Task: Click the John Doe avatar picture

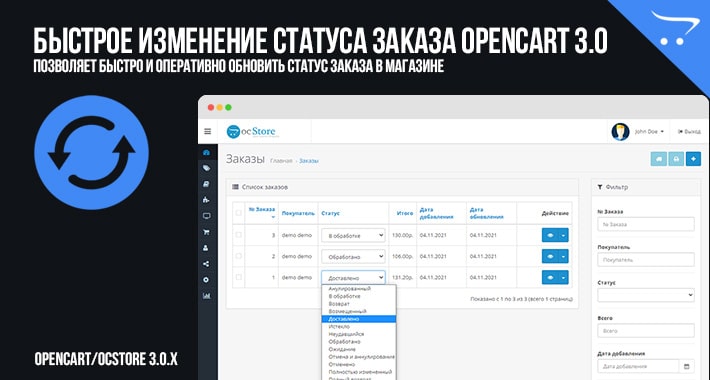Action: (620, 132)
